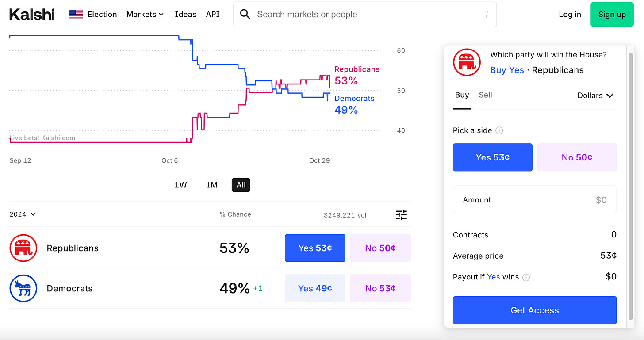Viewport: 644px width, 340px height.
Task: Open the 2024 year dropdown
Action: (23, 214)
